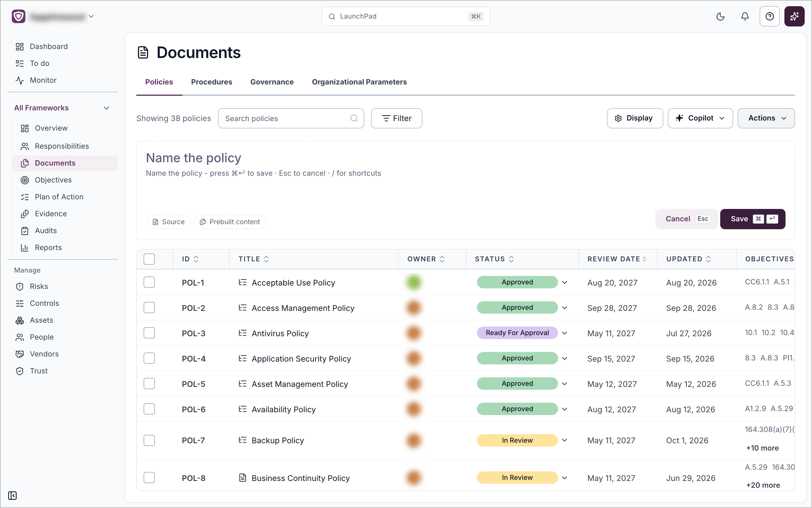
Task: Collapse sidebar using bottom-left panel icon
Action: click(x=12, y=496)
